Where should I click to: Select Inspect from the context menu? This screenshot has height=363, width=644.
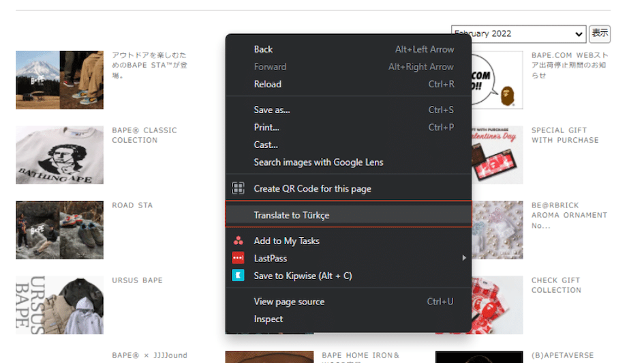click(348, 319)
